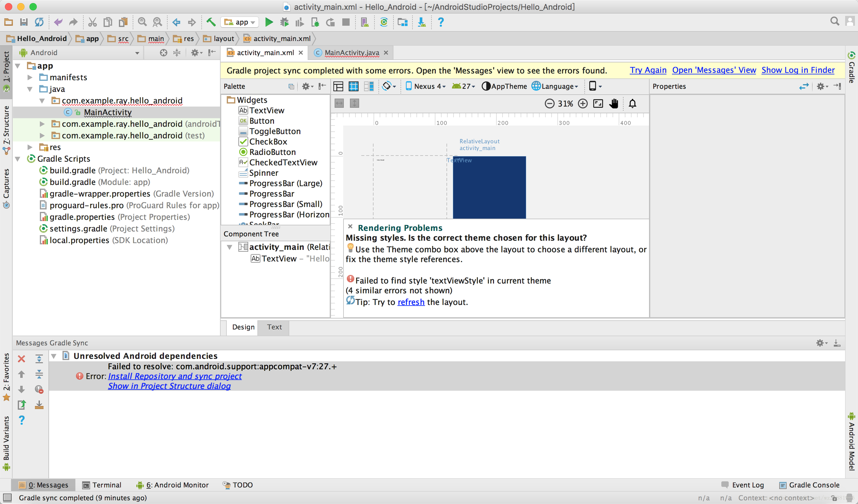The width and height of the screenshot is (858, 504).
Task: Open the SDK Manager download icon
Action: point(422,22)
